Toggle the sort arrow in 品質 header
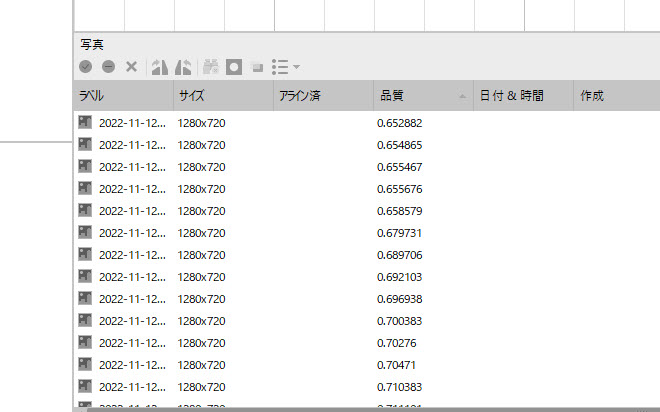 (x=463, y=96)
